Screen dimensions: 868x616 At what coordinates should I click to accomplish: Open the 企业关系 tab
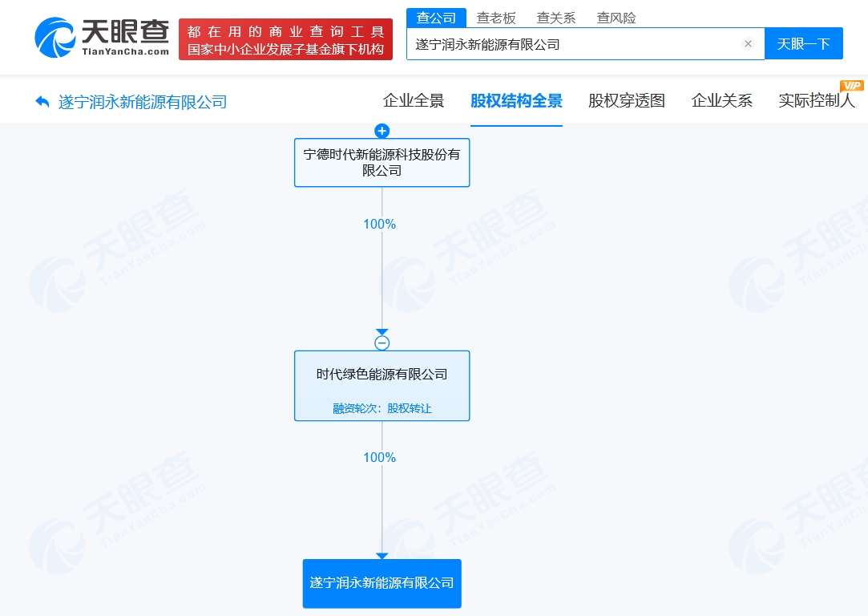721,101
